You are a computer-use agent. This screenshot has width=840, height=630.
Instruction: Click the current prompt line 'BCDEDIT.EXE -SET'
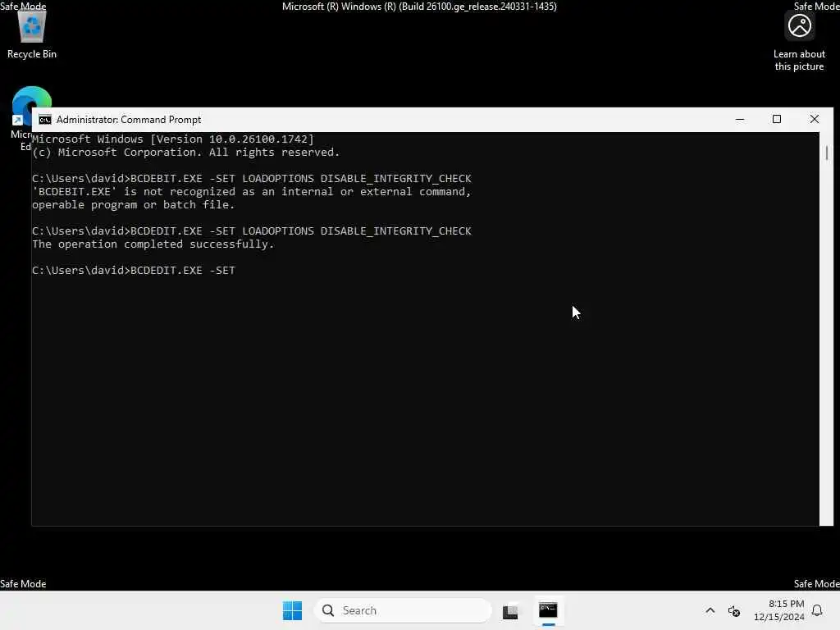[x=134, y=271]
